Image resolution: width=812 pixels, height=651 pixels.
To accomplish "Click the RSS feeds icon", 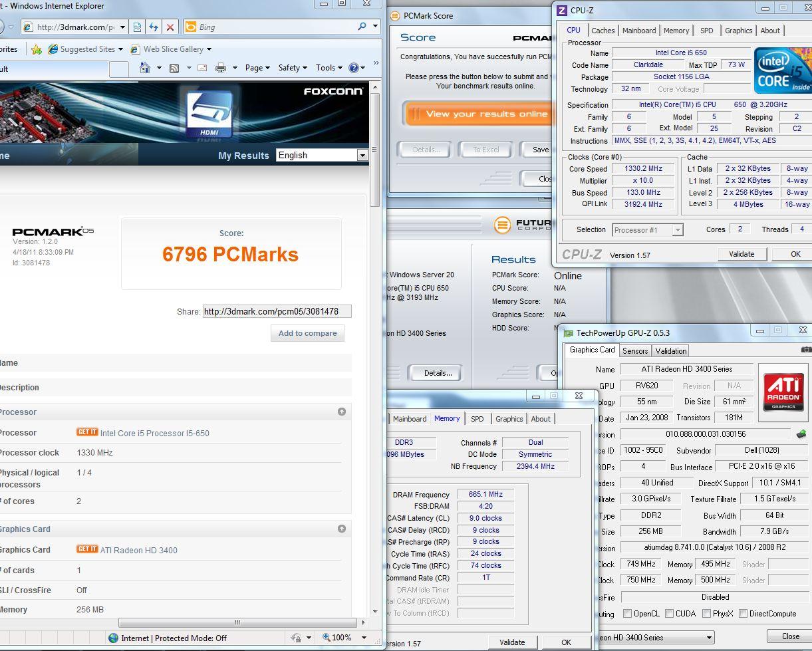I will click(174, 68).
